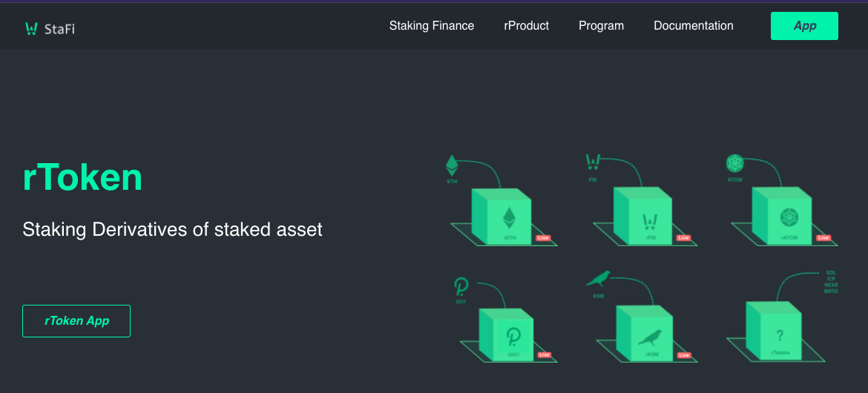Viewport: 868px width, 393px height.
Task: Select the rTokens question mark cube
Action: [x=774, y=331]
